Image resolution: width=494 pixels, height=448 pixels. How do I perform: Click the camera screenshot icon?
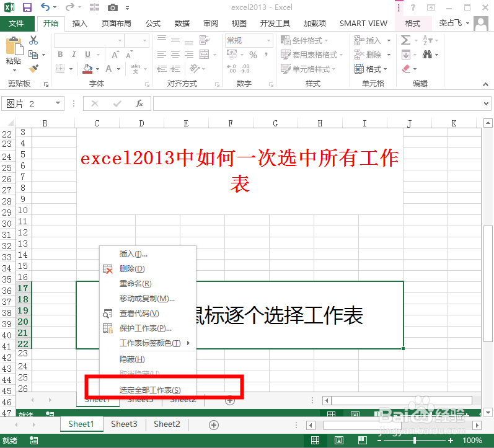[112, 7]
